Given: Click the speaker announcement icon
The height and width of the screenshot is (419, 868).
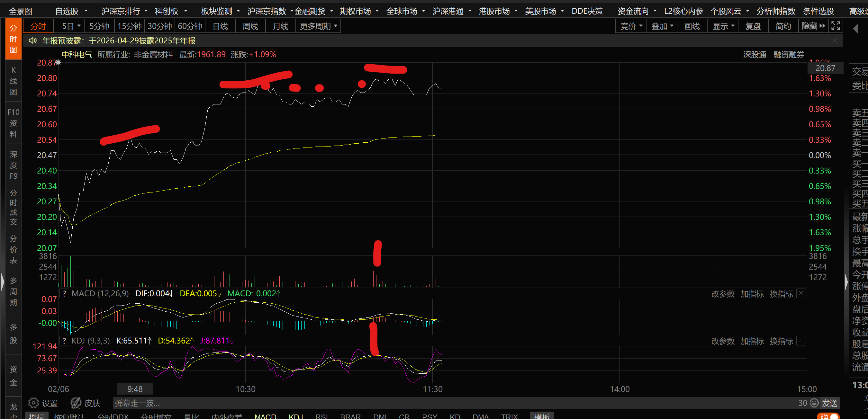Looking at the screenshot, I should tap(33, 41).
